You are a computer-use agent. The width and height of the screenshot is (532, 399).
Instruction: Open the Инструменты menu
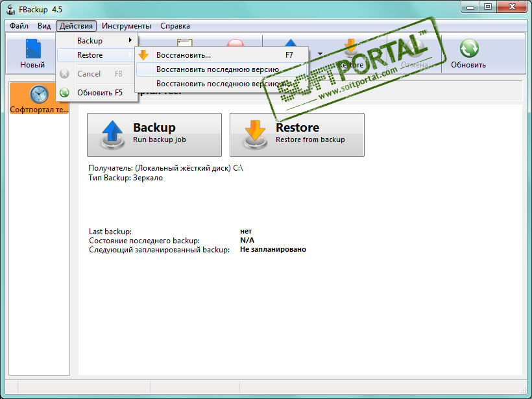click(127, 26)
